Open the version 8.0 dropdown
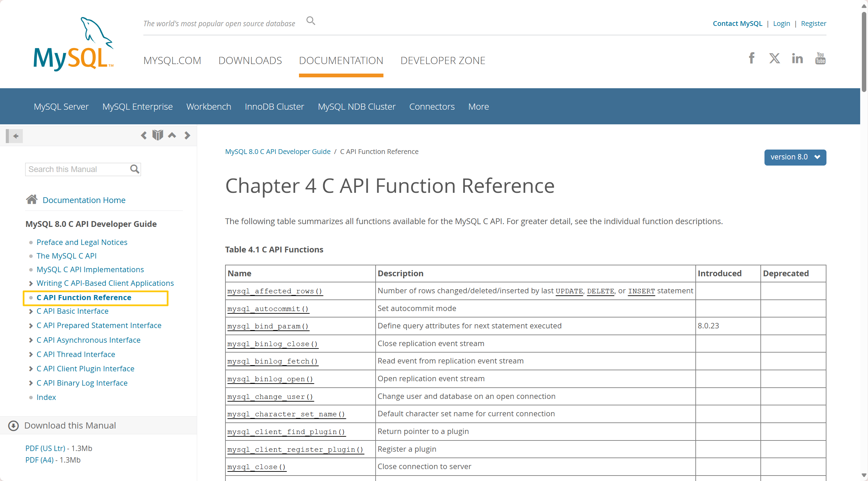The height and width of the screenshot is (481, 868). 795,157
